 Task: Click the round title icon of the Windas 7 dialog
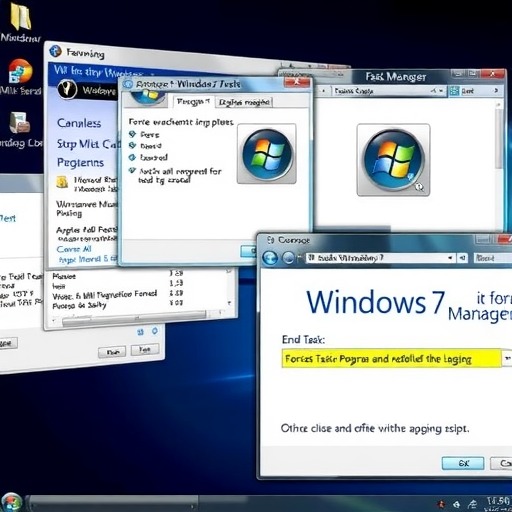click(128, 84)
